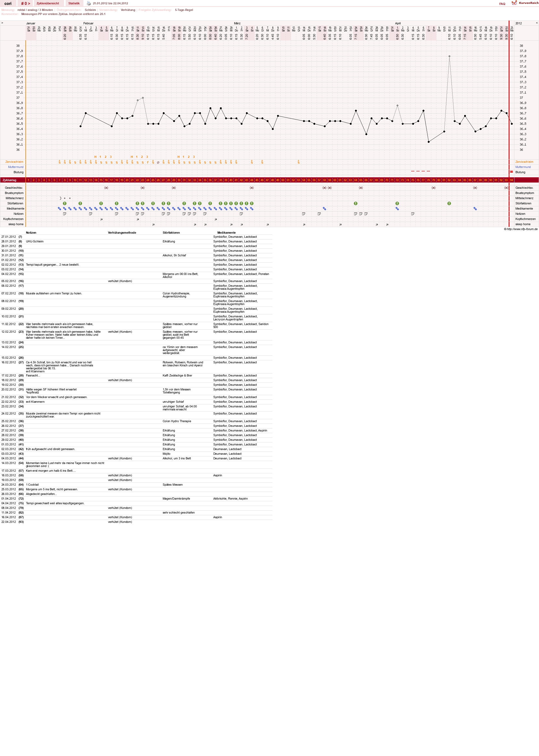Switch to the Statistik tab
The width and height of the screenshot is (539, 756).
74,3
